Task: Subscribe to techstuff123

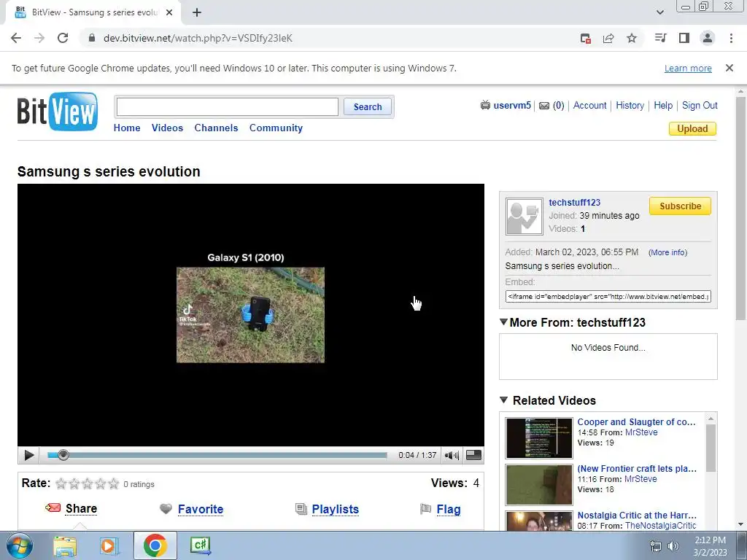Action: 680,206
